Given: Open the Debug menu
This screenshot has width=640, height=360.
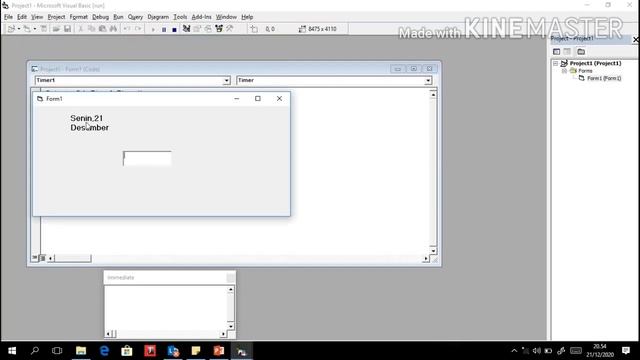Looking at the screenshot, I should coord(100,17).
